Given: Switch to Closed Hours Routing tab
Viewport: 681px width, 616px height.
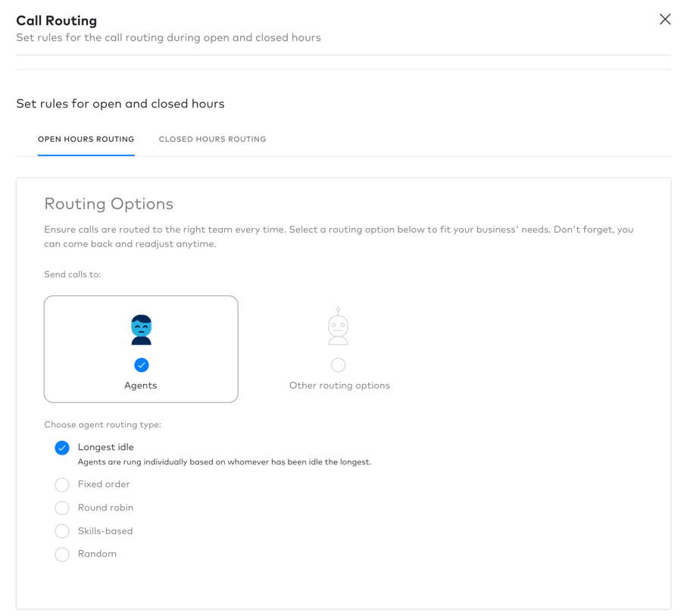Looking at the screenshot, I should click(212, 139).
